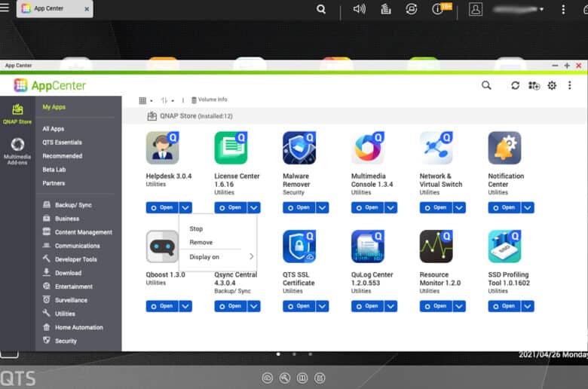The width and height of the screenshot is (588, 389).
Task: Expand dropdown next to QuLog Center Open
Action: point(390,306)
